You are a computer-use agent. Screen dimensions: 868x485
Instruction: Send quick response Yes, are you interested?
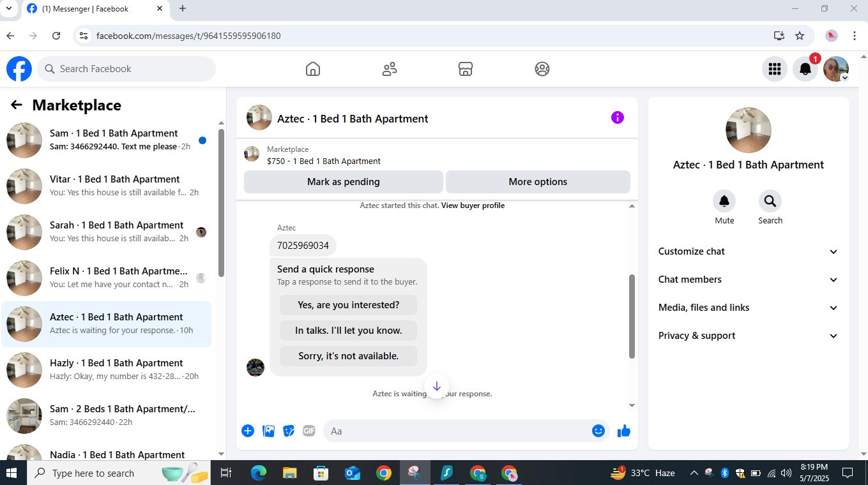348,305
